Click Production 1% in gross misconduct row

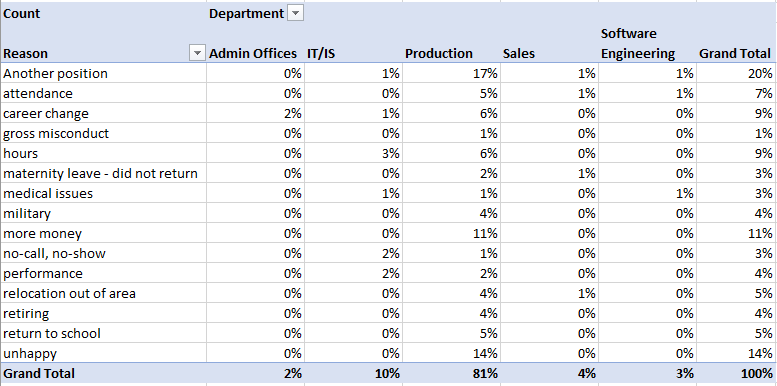[451, 133]
